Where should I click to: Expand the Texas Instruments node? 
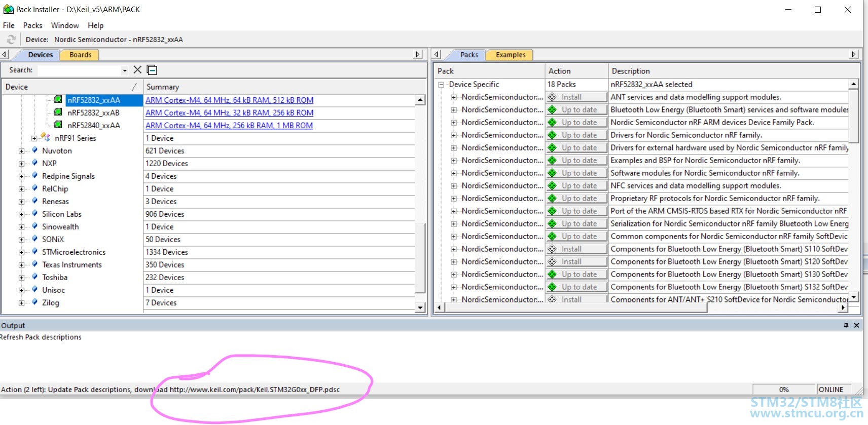21,265
